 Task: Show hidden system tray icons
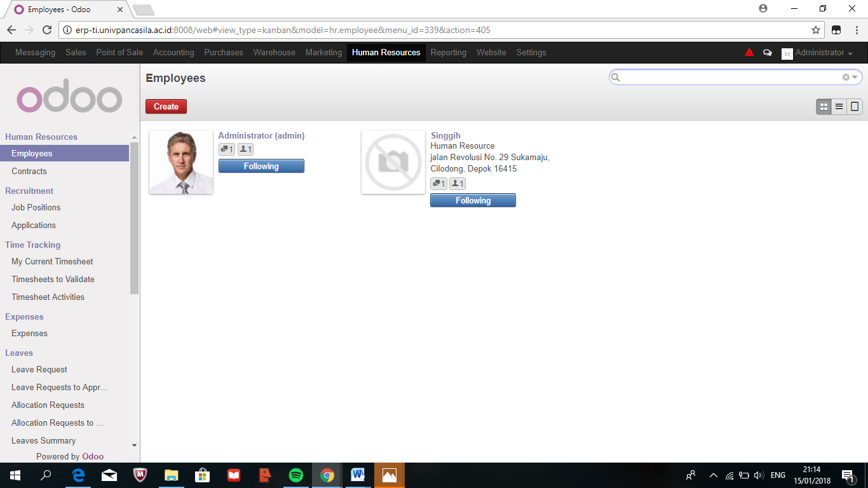pos(713,475)
